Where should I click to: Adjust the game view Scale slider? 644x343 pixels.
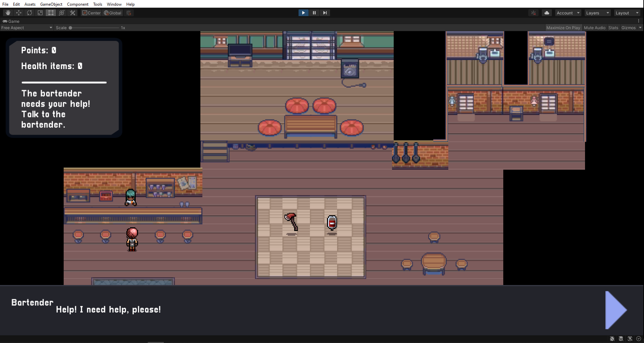tap(70, 28)
